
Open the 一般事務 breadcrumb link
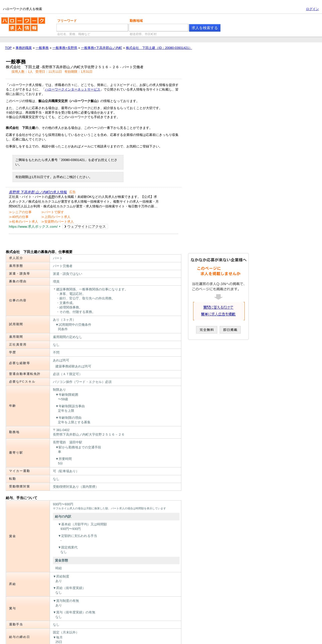pyautogui.click(x=42, y=48)
